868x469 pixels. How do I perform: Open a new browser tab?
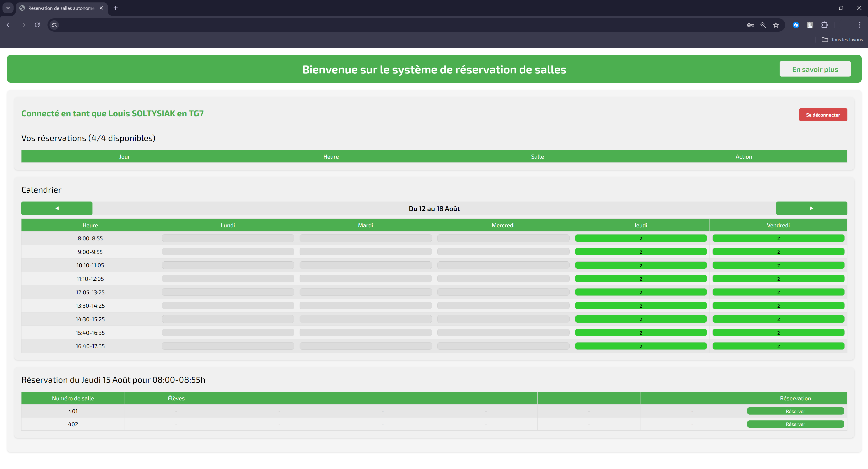pyautogui.click(x=116, y=8)
